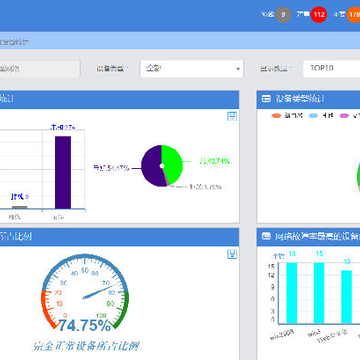Click the panel icon beside 网络故障率 title
The height and width of the screenshot is (360, 360).
[266, 236]
